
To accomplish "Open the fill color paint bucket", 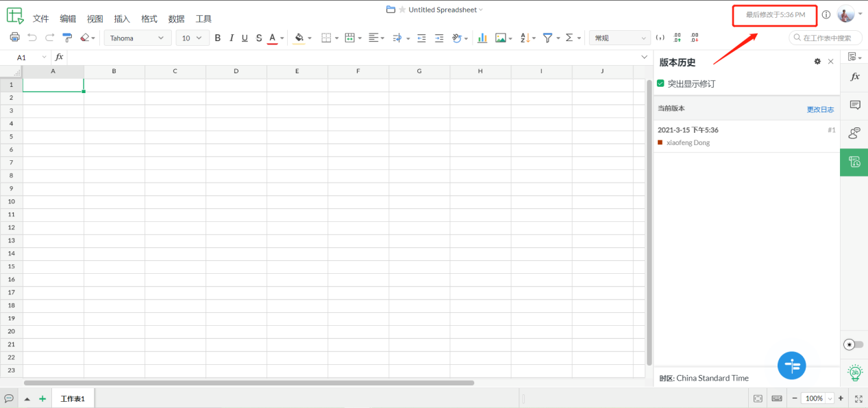I will [299, 38].
